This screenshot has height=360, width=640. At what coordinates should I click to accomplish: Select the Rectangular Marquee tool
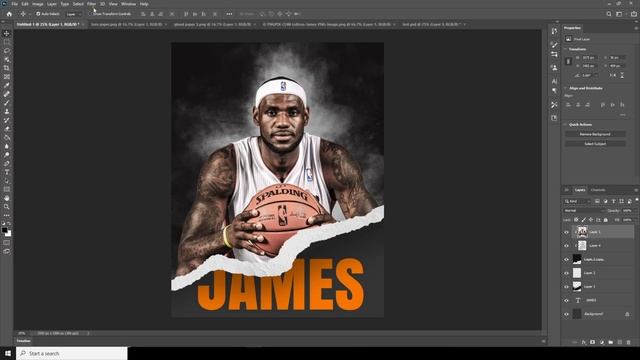point(7,42)
